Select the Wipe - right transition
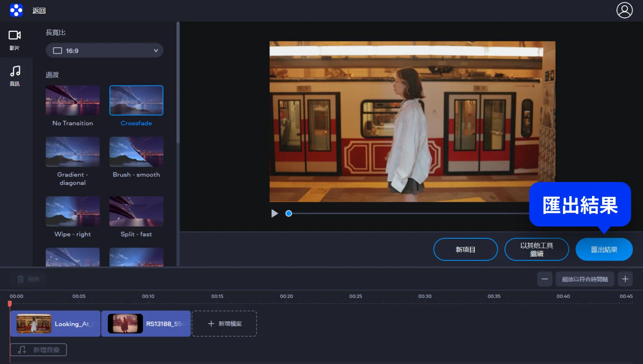The width and height of the screenshot is (643, 364). [x=72, y=211]
